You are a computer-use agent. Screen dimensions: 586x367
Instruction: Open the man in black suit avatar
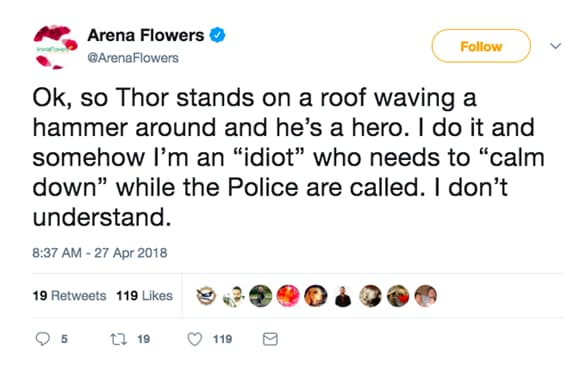click(x=343, y=296)
